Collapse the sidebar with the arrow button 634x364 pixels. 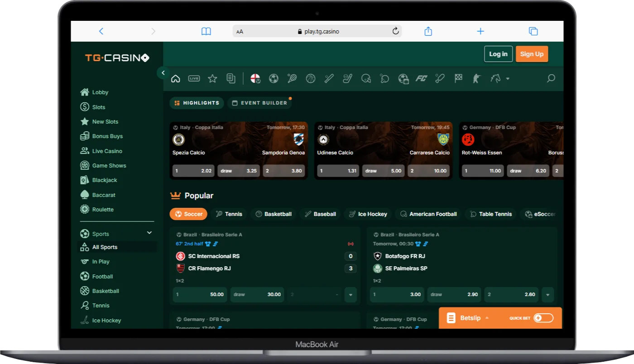tap(163, 72)
